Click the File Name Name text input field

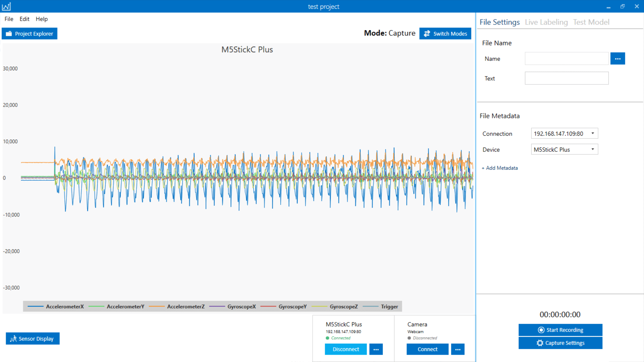point(567,59)
